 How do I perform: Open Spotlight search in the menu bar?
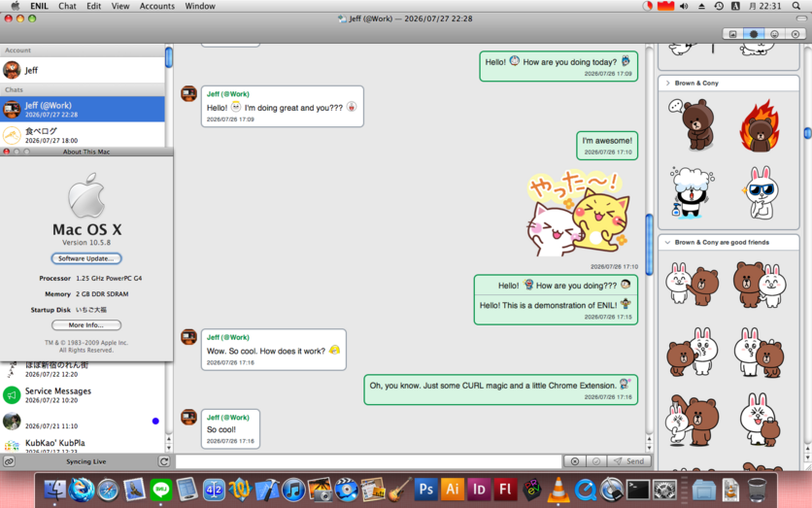[795, 6]
